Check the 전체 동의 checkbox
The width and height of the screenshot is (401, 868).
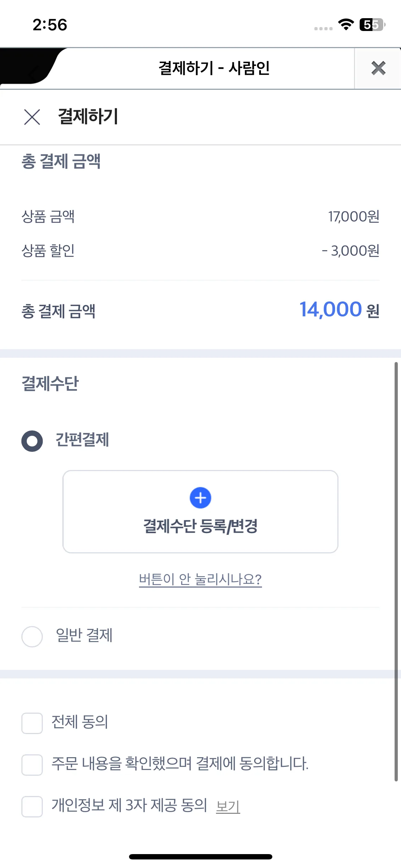pos(32,723)
